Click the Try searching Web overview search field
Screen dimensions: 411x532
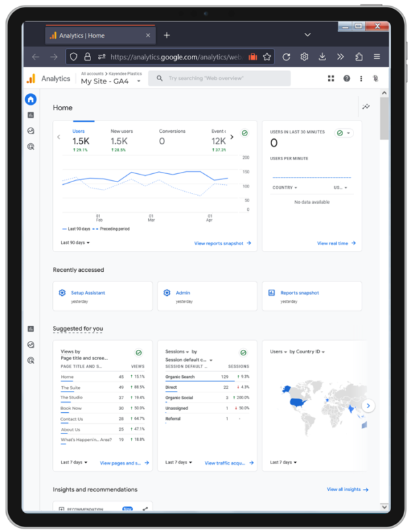click(219, 78)
